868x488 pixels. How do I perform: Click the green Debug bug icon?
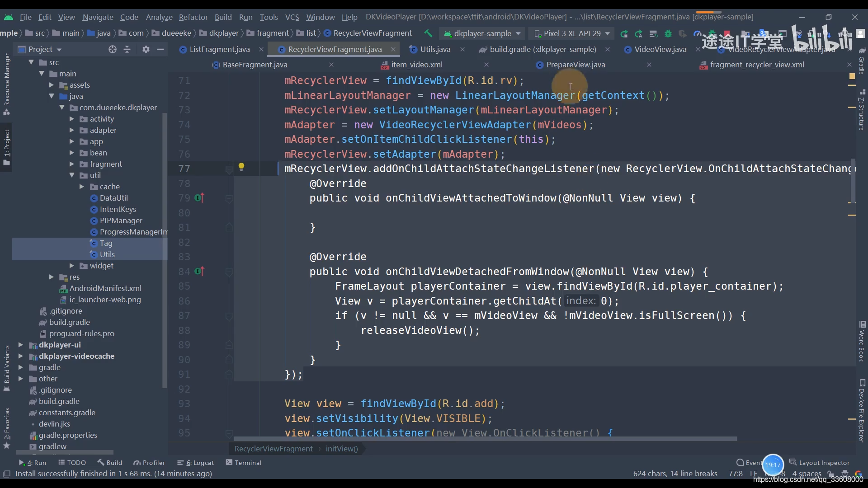tap(668, 33)
